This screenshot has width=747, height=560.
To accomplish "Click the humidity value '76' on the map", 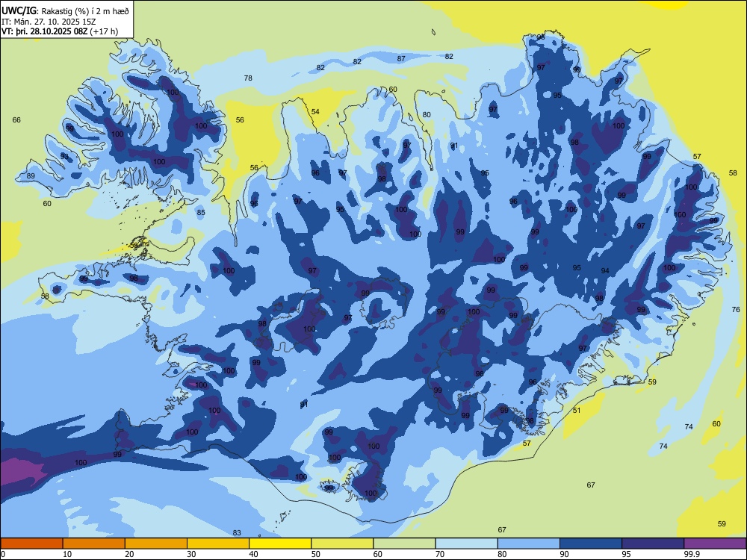I will tap(736, 310).
